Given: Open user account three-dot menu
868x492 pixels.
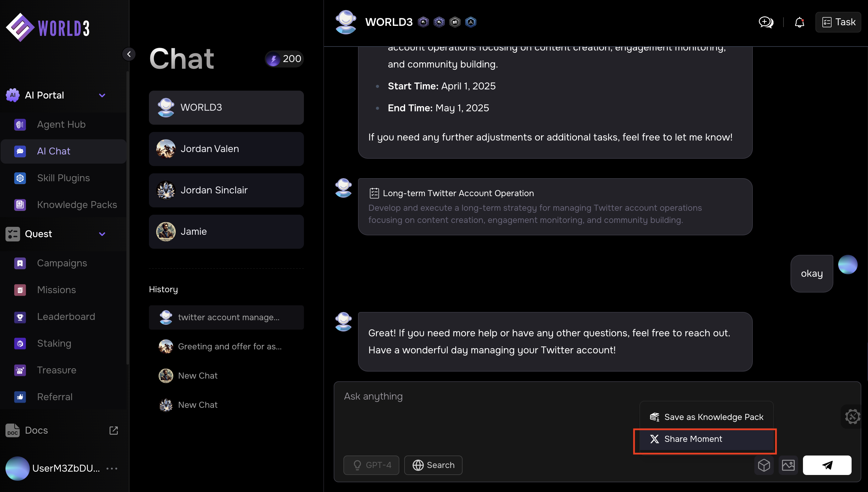Looking at the screenshot, I should pyautogui.click(x=112, y=468).
